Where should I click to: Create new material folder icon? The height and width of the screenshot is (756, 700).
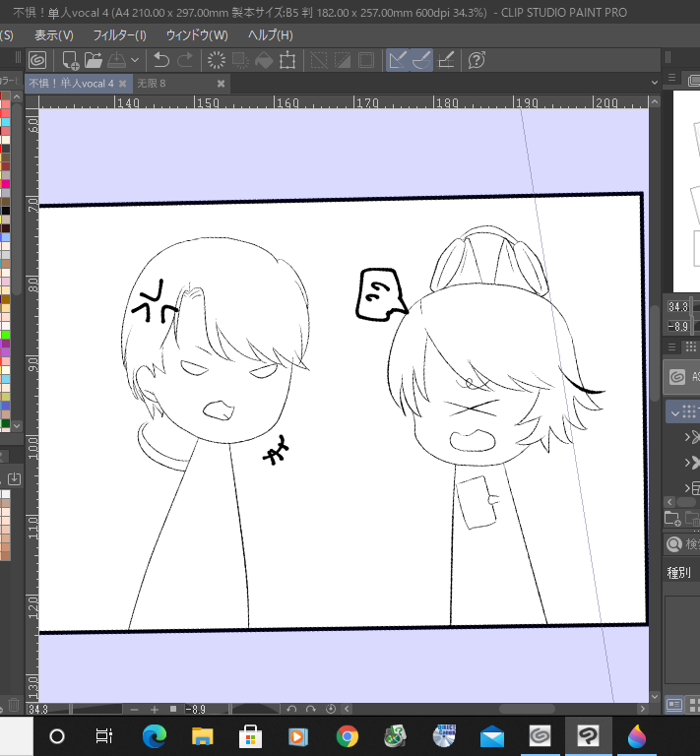(x=672, y=519)
